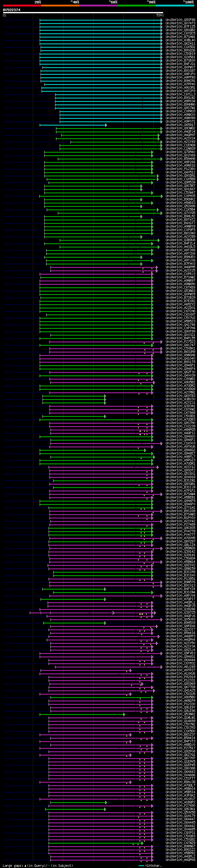The height and width of the screenshot is (868, 197).
Task: Select hit label UniRef100_Q677H7
Action: (x=180, y=758)
